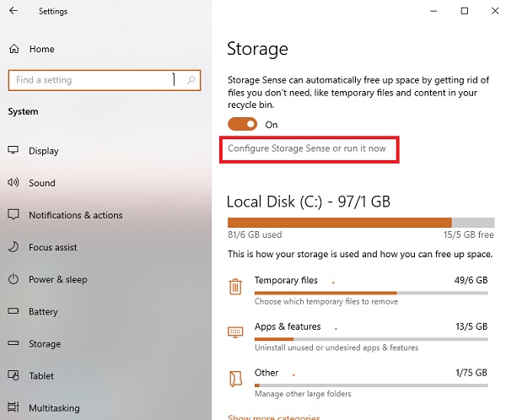The height and width of the screenshot is (420, 506).
Task: Go back using the back arrow icon
Action: coord(13,11)
